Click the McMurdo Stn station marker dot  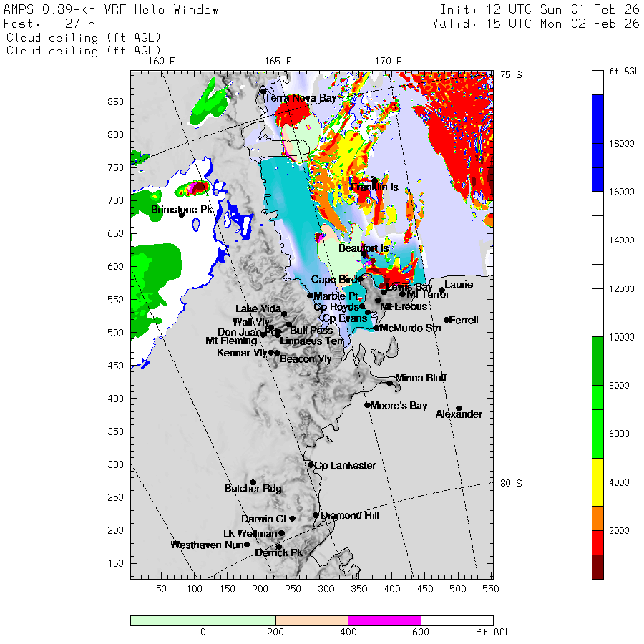pos(376,328)
